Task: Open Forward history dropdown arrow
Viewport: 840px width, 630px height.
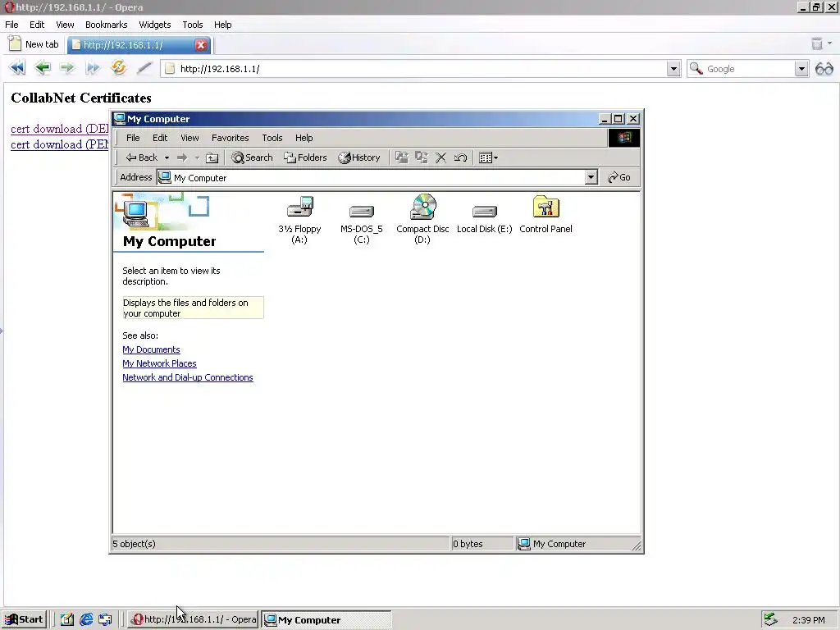Action: pyautogui.click(x=197, y=157)
